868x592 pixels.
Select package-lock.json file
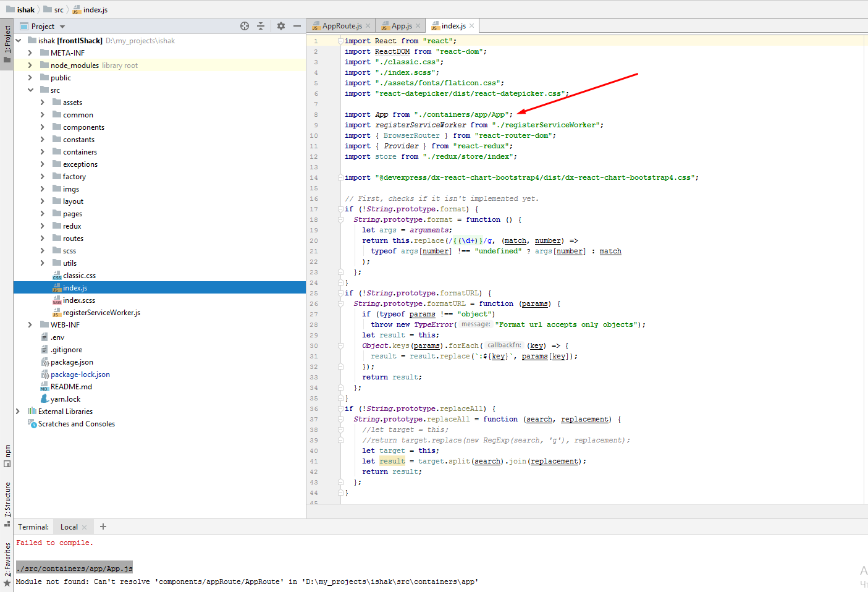pyautogui.click(x=80, y=374)
